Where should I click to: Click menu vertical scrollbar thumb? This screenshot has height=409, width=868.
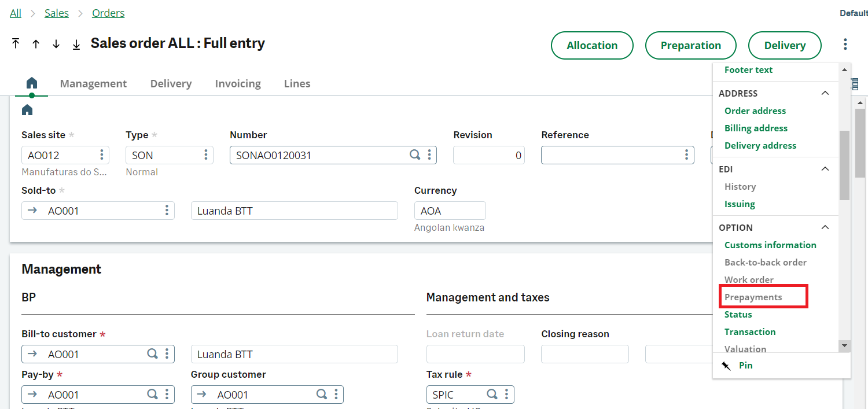(x=844, y=165)
